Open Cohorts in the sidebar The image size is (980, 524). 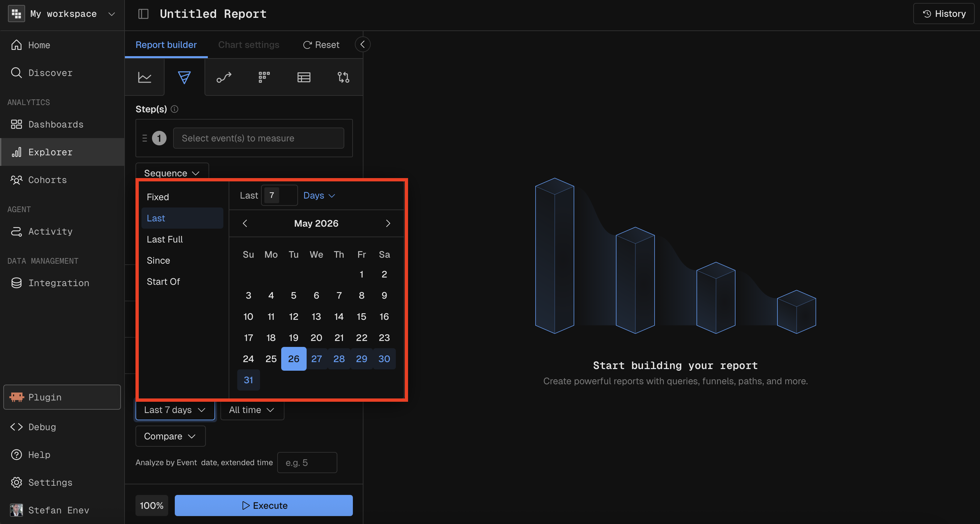(62, 180)
